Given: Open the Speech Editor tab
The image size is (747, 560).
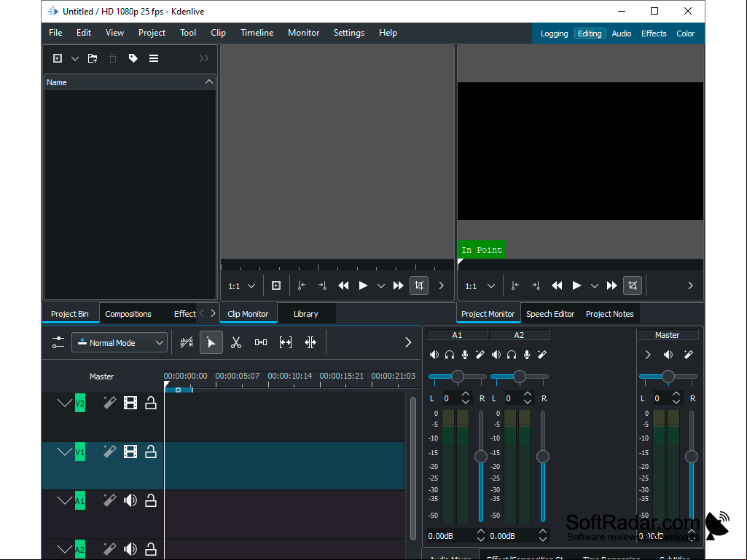Looking at the screenshot, I should (x=550, y=314).
